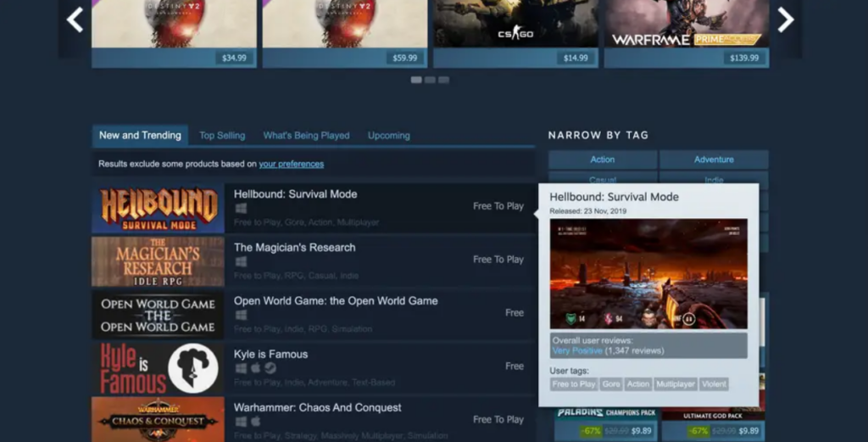Click the previous carousel arrow

[x=75, y=20]
